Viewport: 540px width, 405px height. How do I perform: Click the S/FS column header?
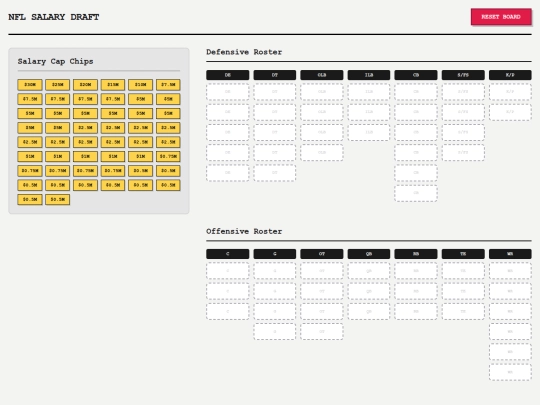point(463,75)
